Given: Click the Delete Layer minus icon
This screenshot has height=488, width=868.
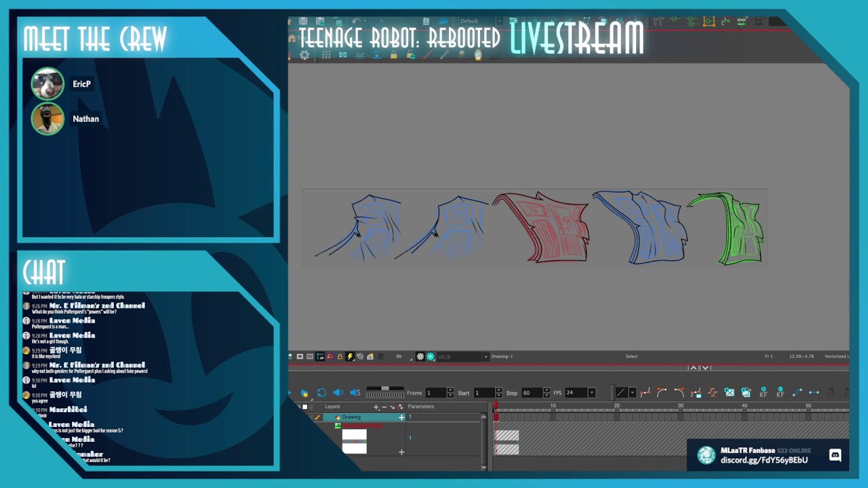Looking at the screenshot, I should pyautogui.click(x=384, y=407).
